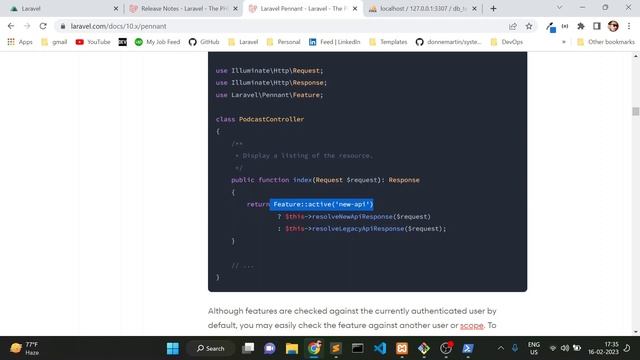The image size is (640, 360).
Task: Reload the Laravel Pennant page
Action: click(43, 26)
